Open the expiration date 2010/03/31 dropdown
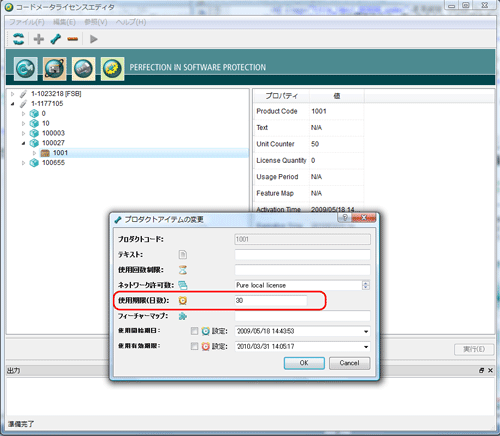 point(366,347)
